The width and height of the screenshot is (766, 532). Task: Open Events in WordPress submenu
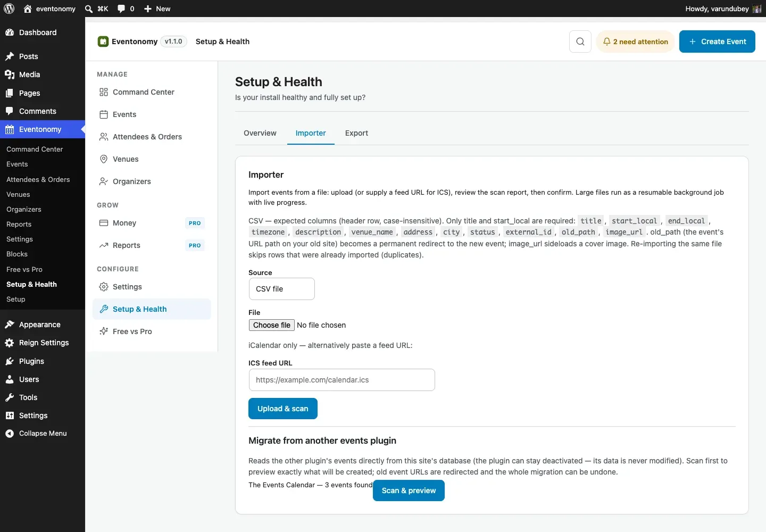(17, 164)
